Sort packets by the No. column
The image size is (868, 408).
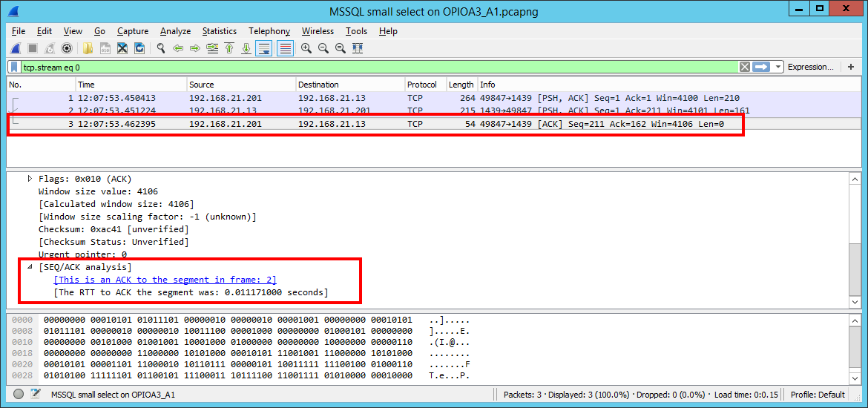(42, 85)
